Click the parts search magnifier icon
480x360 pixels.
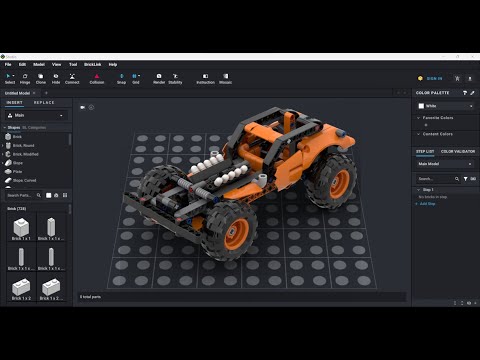pos(39,195)
